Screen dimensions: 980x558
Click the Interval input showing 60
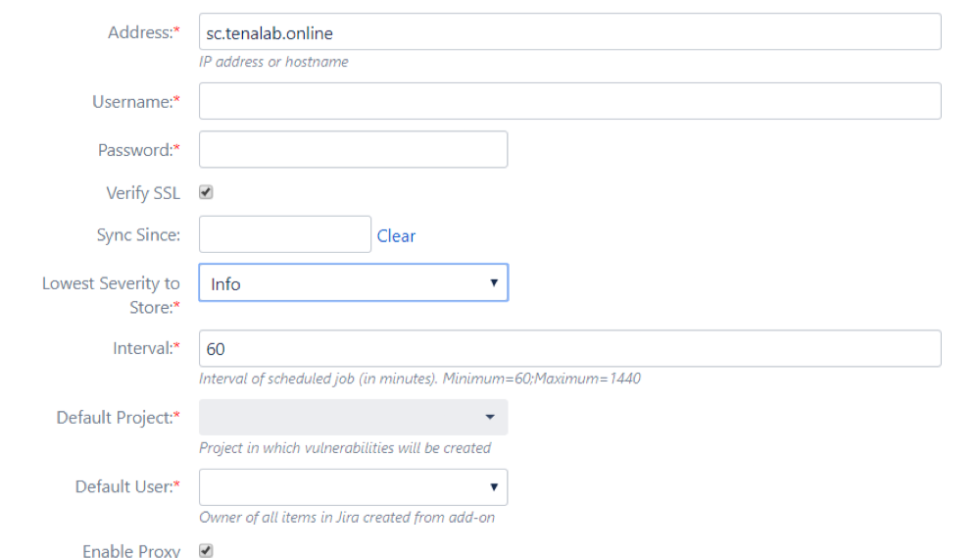568,349
